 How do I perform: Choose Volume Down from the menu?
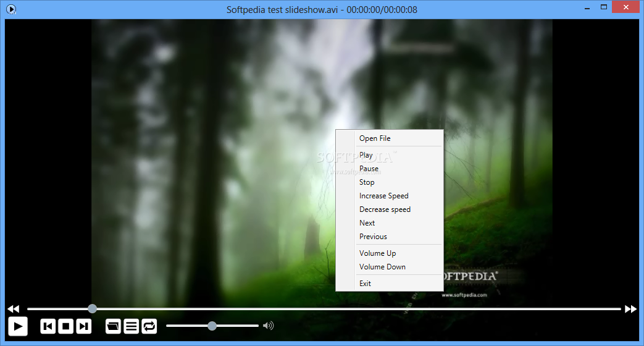pos(390,267)
